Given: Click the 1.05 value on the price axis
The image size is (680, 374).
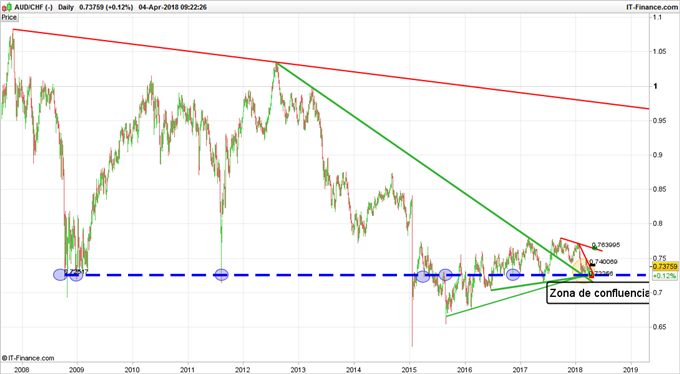Looking at the screenshot, I should click(659, 52).
